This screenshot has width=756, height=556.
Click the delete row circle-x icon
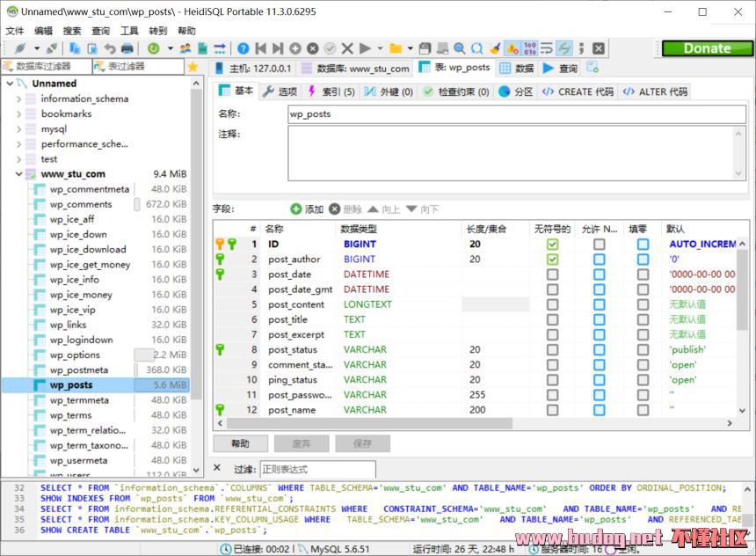click(x=313, y=48)
